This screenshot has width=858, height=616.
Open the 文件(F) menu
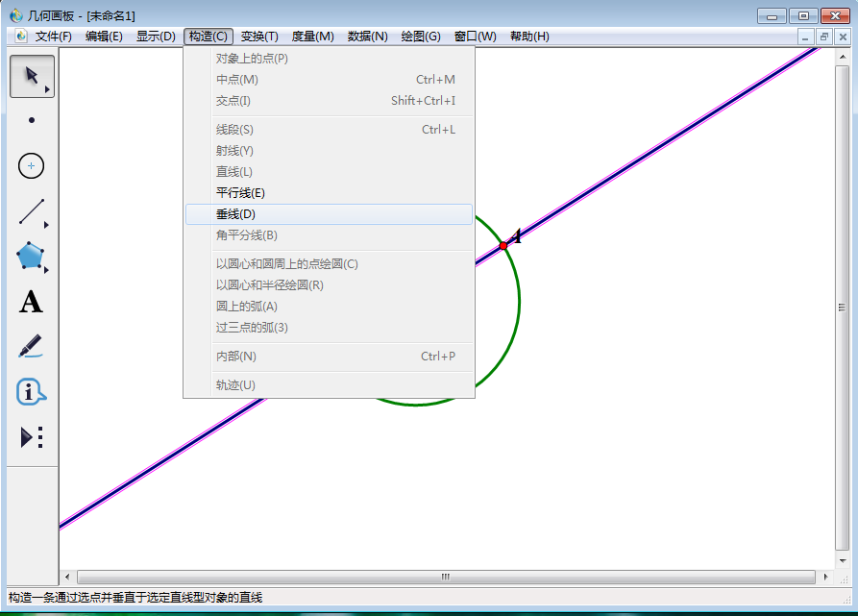tap(53, 37)
